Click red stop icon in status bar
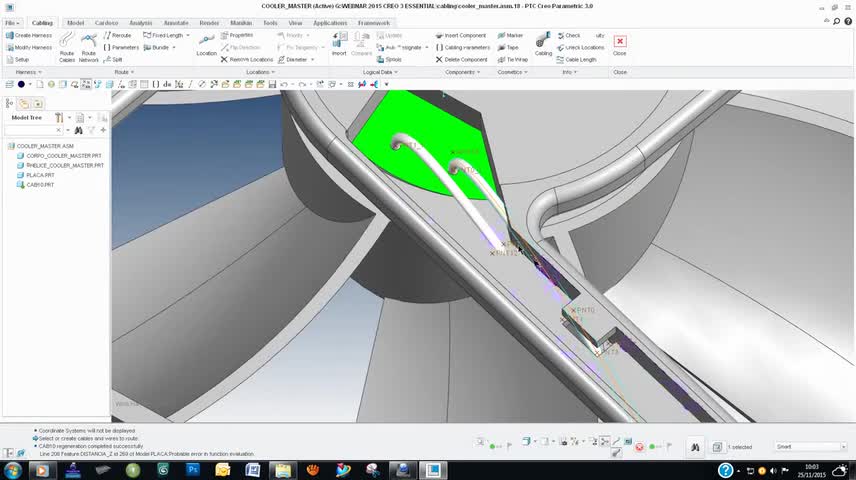The width and height of the screenshot is (856, 480). (639, 447)
